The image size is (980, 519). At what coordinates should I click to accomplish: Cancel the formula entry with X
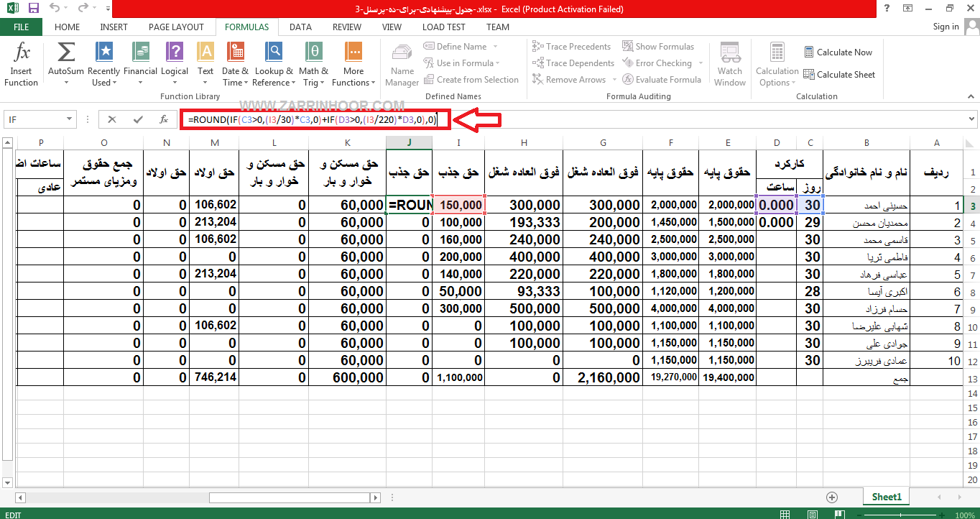(112, 120)
